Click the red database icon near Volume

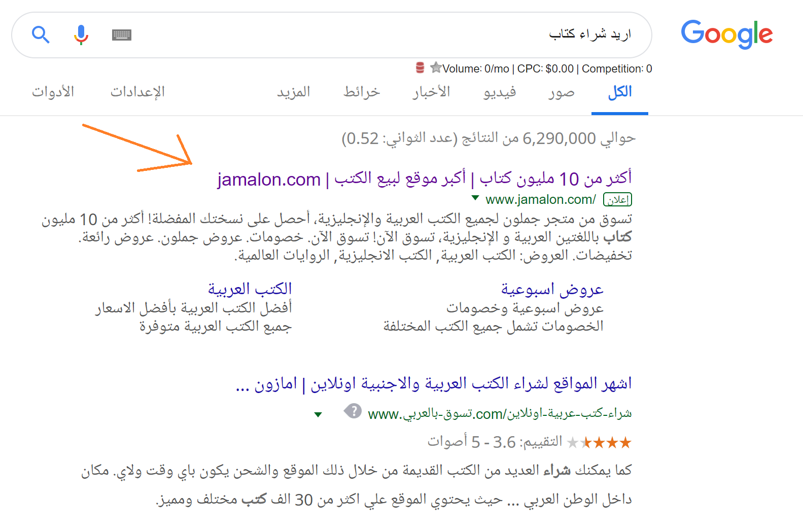click(420, 67)
